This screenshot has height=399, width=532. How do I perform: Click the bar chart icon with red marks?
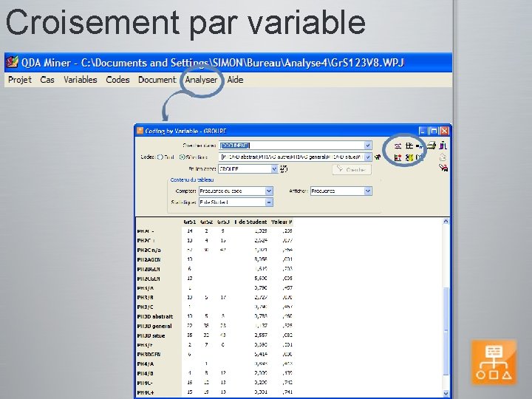click(398, 157)
